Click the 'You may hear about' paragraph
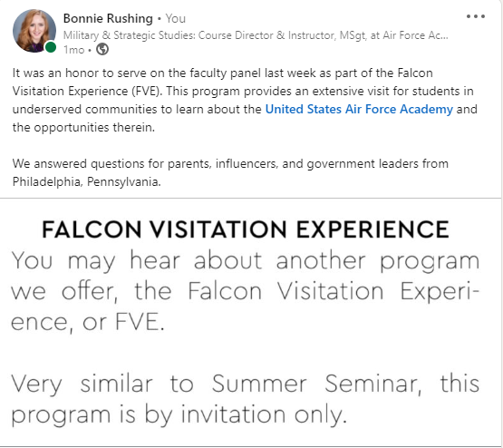503x448 pixels. click(246, 291)
